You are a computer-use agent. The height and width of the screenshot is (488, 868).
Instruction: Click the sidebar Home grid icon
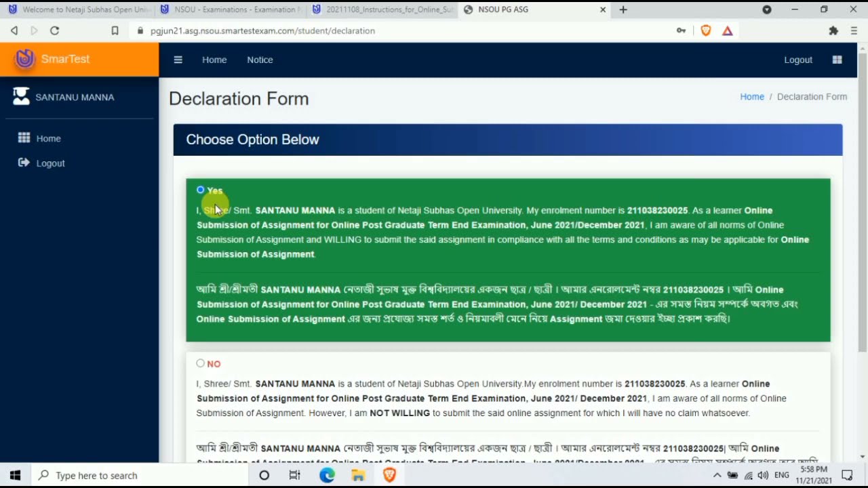pyautogui.click(x=24, y=138)
